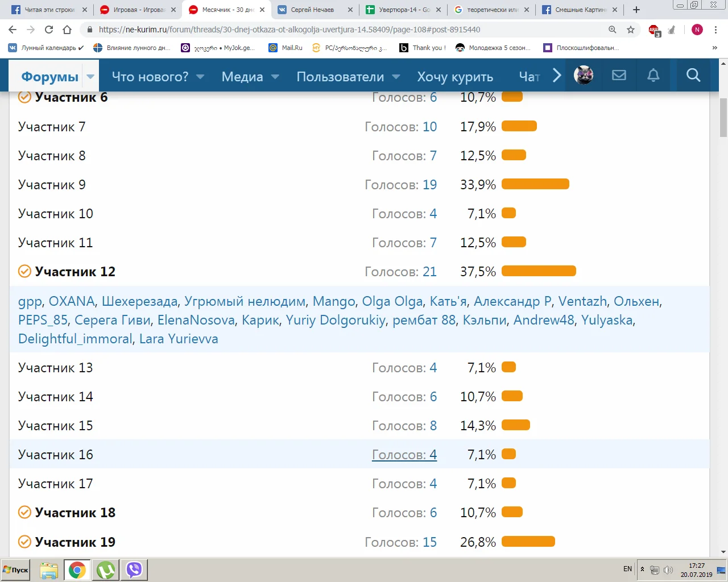Open the Пуск start button
The image size is (728, 582).
click(16, 569)
